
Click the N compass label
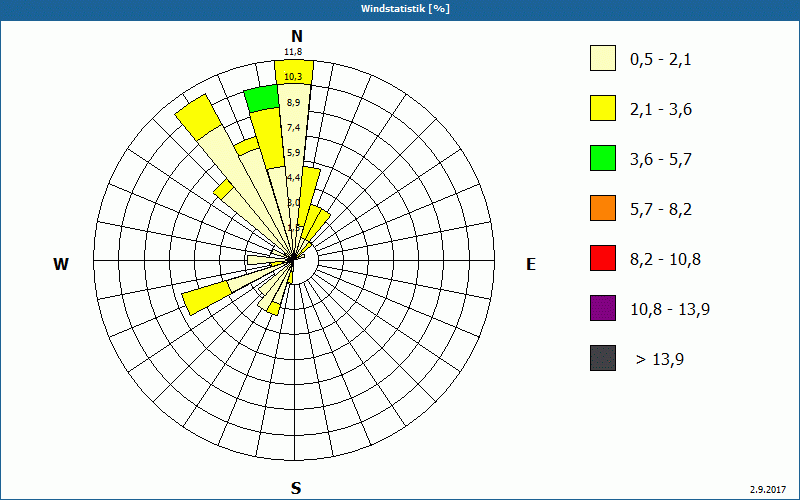(297, 36)
